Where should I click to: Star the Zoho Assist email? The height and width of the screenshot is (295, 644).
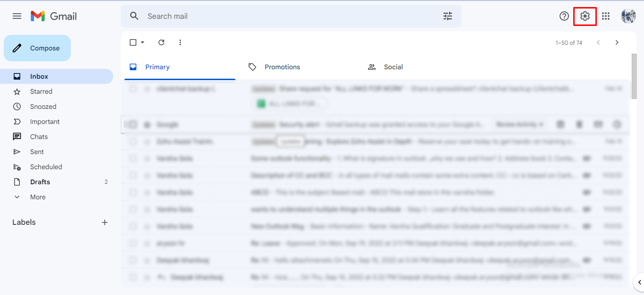click(x=147, y=141)
